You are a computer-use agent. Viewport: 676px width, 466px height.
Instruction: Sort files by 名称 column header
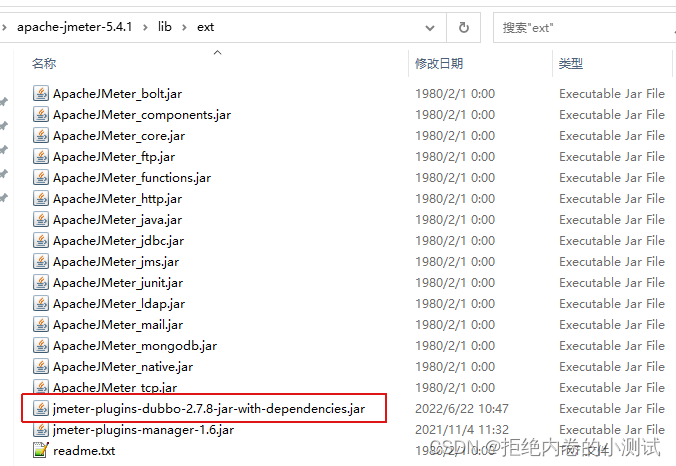(44, 64)
